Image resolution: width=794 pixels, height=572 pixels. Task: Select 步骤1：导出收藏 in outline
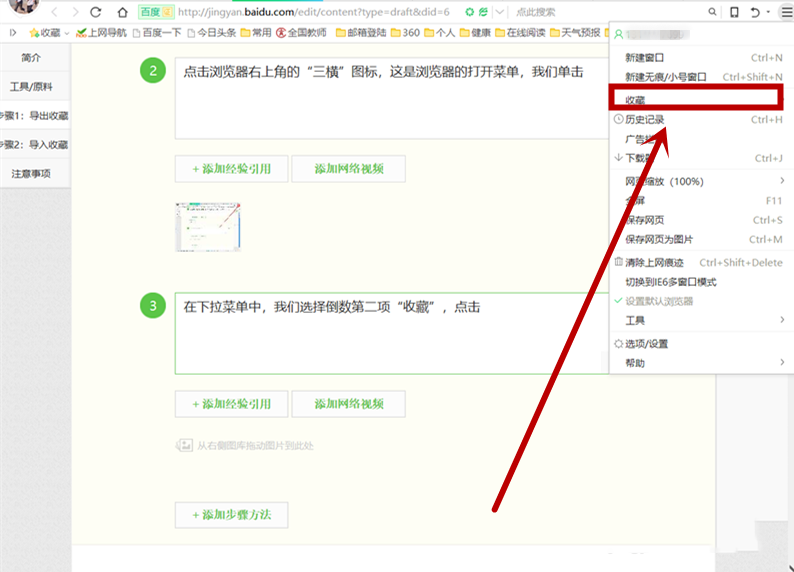pos(34,115)
